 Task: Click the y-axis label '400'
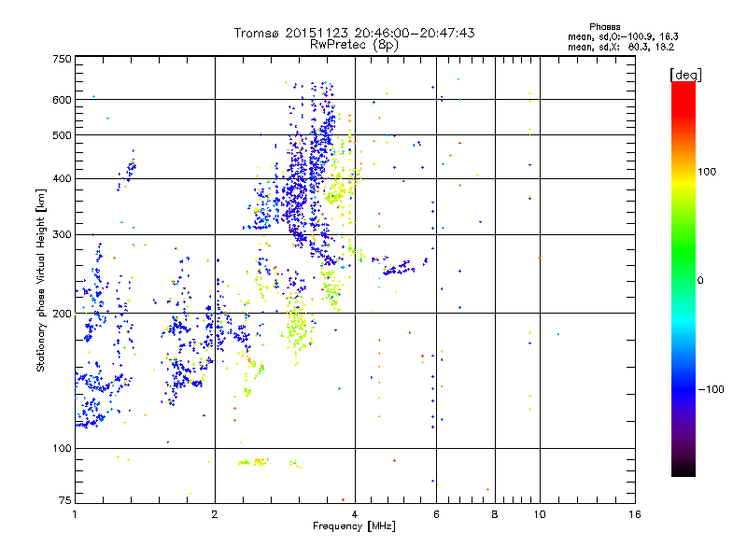pyautogui.click(x=62, y=179)
